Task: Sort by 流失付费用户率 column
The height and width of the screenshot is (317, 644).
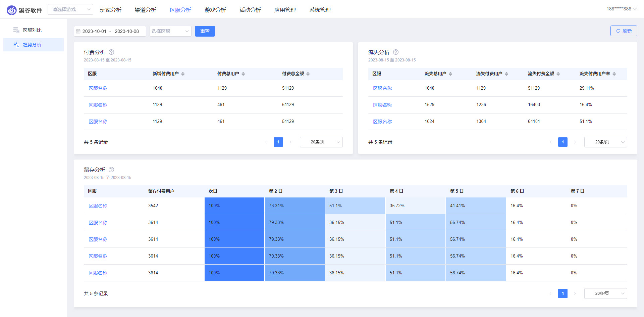Action: pyautogui.click(x=614, y=74)
